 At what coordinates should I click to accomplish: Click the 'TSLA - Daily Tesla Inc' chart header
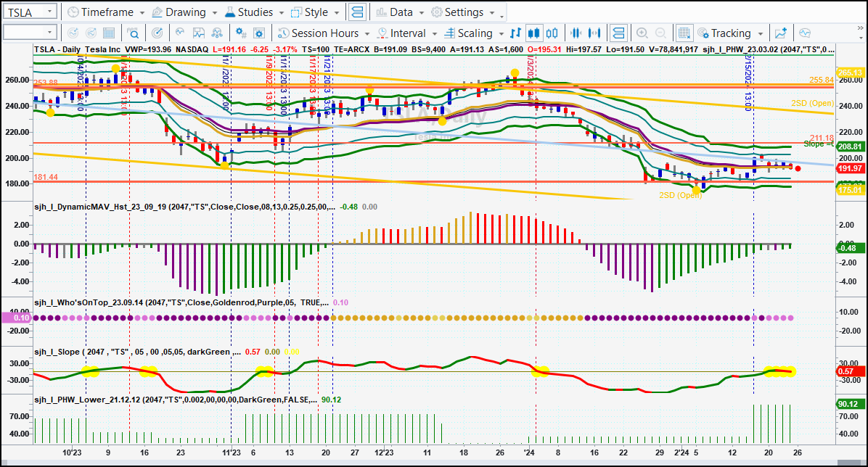[x=77, y=49]
